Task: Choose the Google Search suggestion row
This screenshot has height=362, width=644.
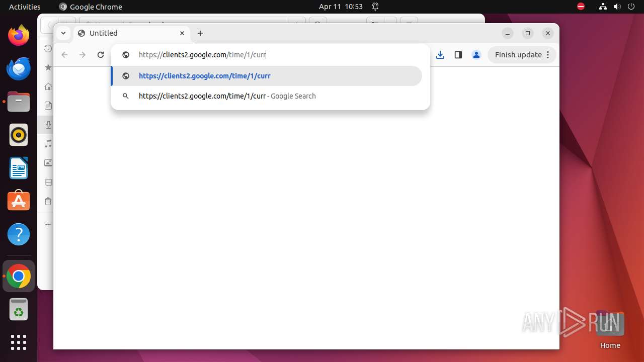Action: (x=266, y=96)
